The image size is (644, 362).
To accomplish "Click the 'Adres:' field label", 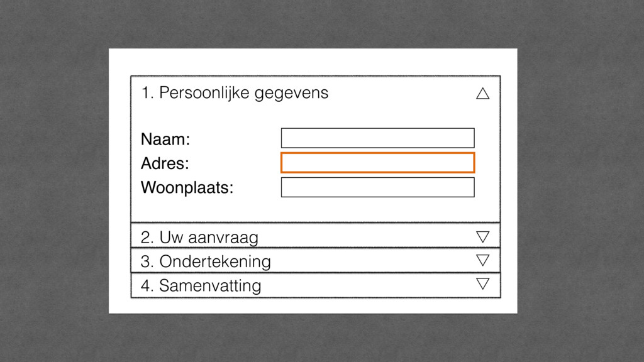I will click(x=165, y=163).
